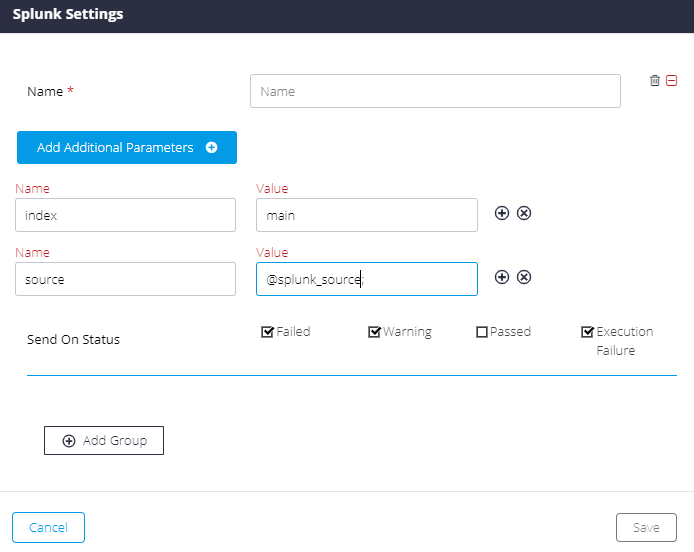Save the Splunk settings
This screenshot has height=552, width=694.
[646, 527]
